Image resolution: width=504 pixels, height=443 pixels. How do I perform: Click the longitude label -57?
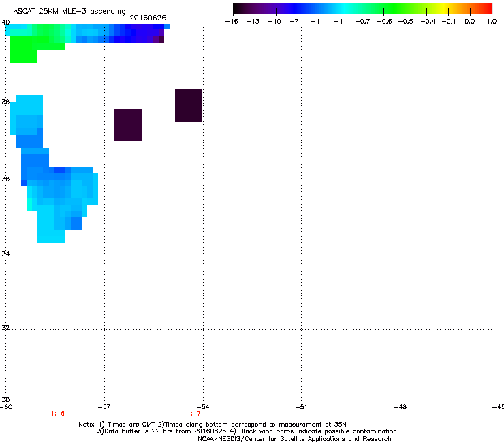point(104,407)
